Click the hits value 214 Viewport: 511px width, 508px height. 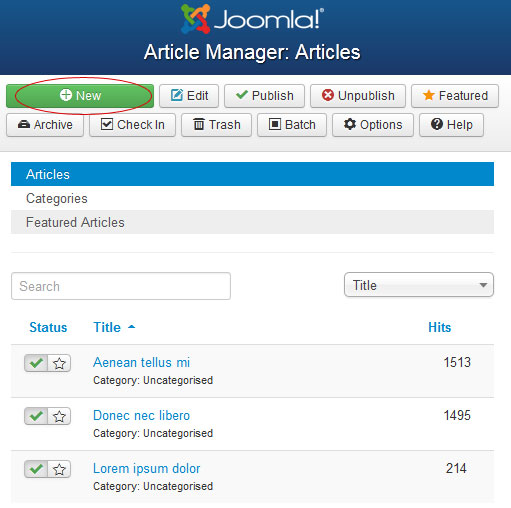(x=456, y=468)
